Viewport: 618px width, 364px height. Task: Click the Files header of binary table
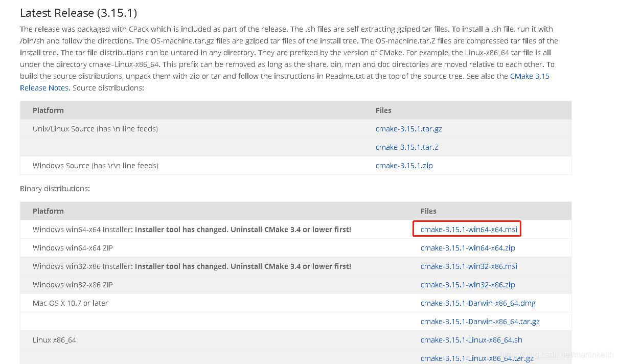428,211
